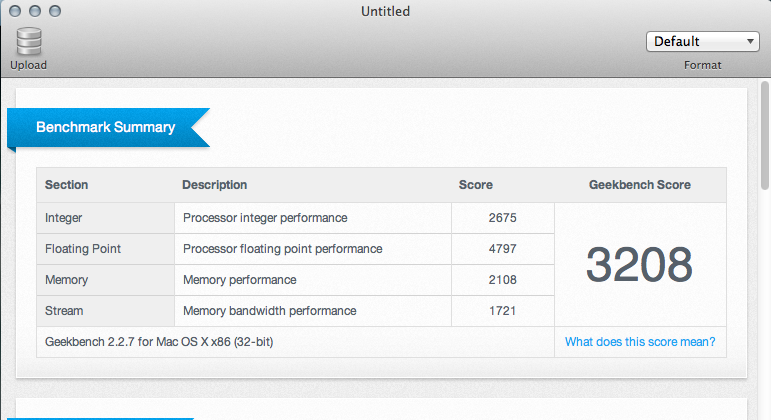Image resolution: width=771 pixels, height=420 pixels.
Task: Click the Score column header
Action: tap(475, 185)
